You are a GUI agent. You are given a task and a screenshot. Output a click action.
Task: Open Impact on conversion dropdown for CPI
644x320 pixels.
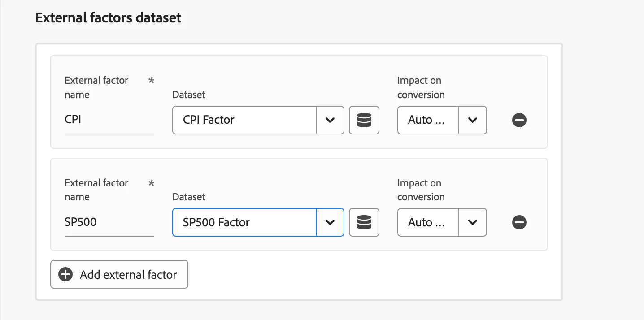[x=442, y=120]
